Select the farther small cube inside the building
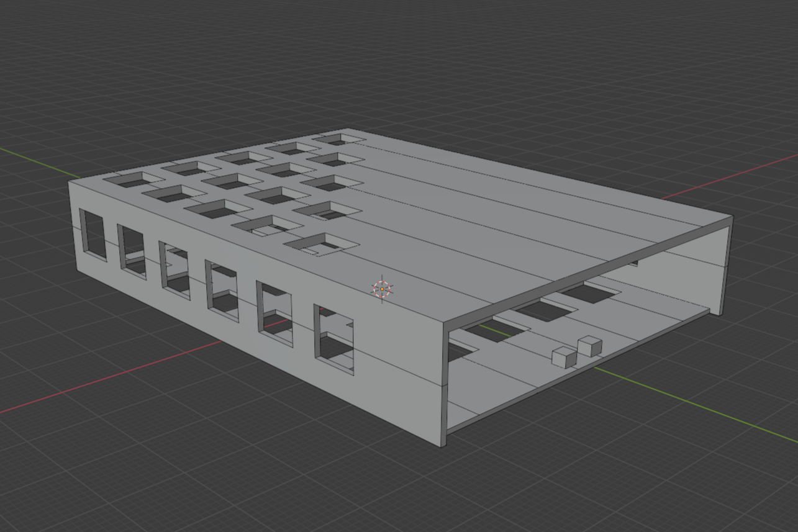This screenshot has height=532, width=798. (589, 346)
